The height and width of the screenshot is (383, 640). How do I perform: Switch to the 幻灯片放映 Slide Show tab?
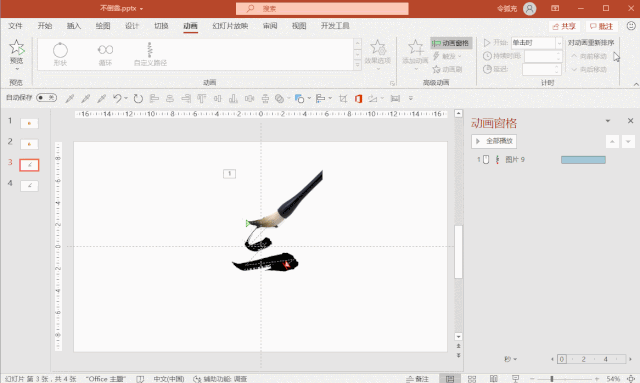coord(230,26)
